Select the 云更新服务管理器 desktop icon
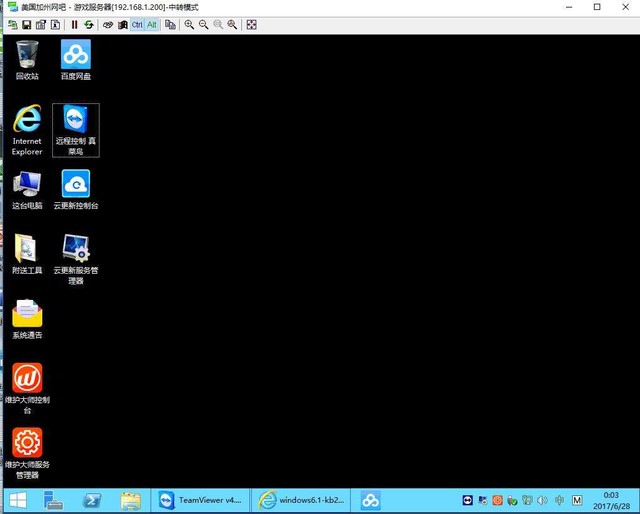This screenshot has height=514, width=640. tap(76, 259)
